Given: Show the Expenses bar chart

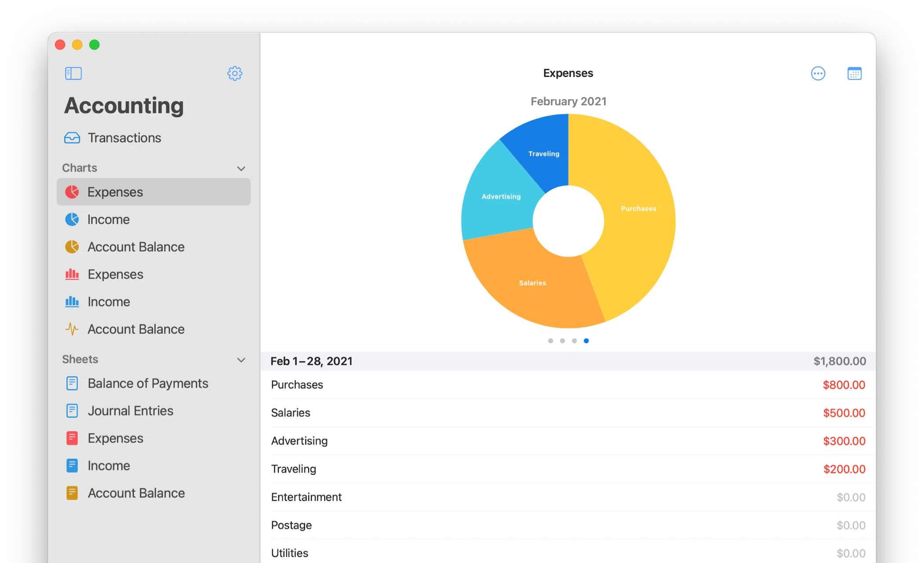Looking at the screenshot, I should click(x=115, y=274).
